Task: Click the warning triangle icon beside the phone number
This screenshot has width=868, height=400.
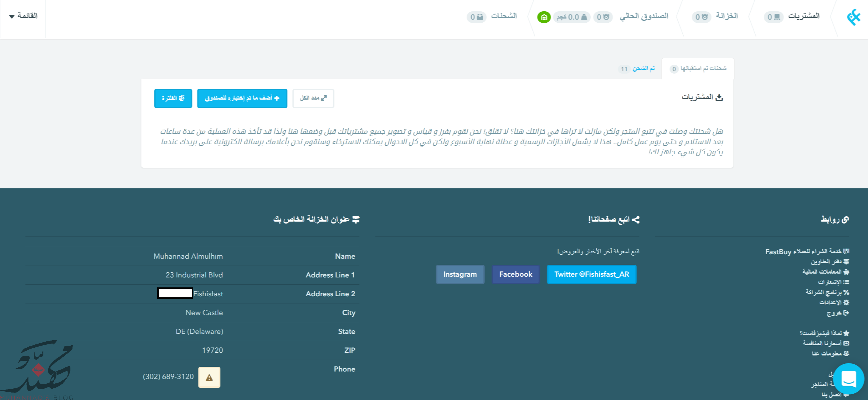Action: point(209,377)
